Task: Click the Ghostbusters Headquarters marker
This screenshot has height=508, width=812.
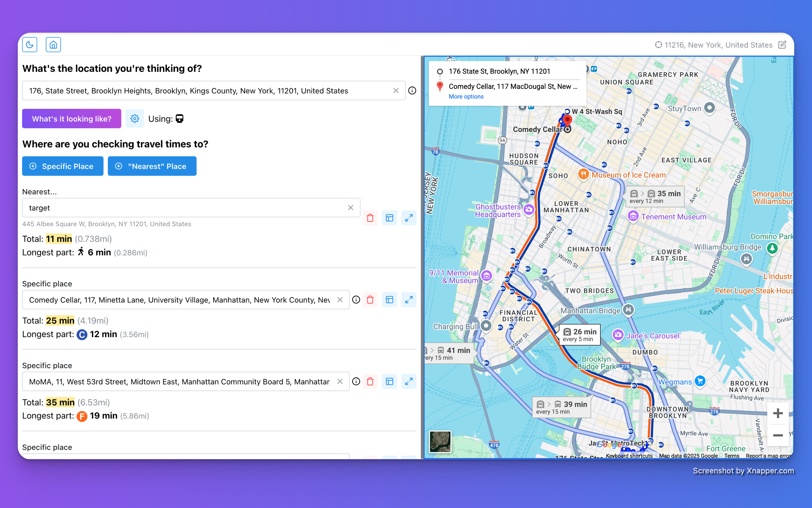Action: click(x=529, y=210)
